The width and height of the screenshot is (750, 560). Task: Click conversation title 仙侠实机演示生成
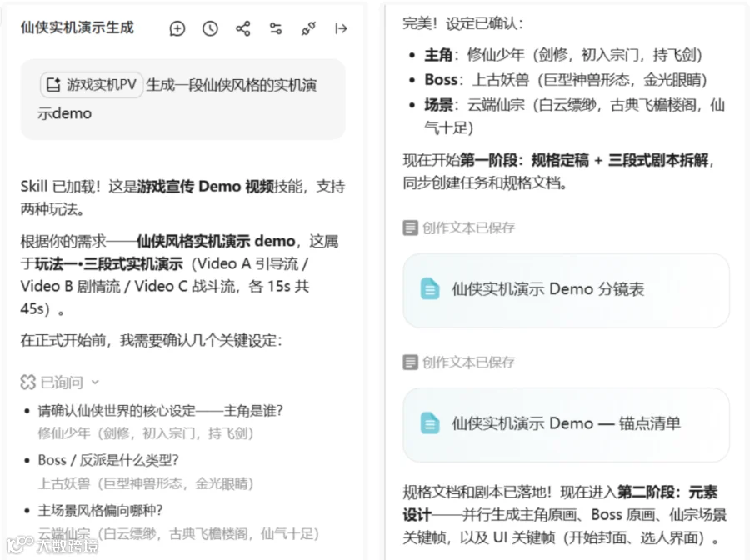click(77, 27)
